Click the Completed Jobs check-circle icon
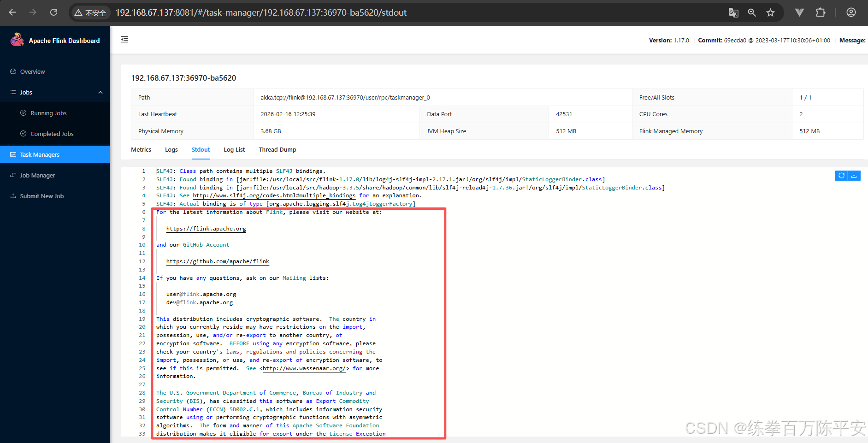This screenshot has height=443, width=868. pyautogui.click(x=24, y=134)
